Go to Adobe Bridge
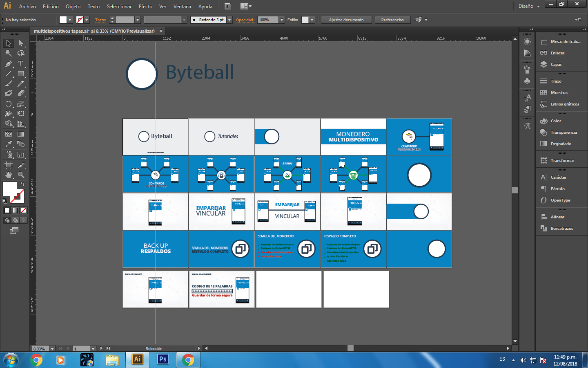 point(228,7)
